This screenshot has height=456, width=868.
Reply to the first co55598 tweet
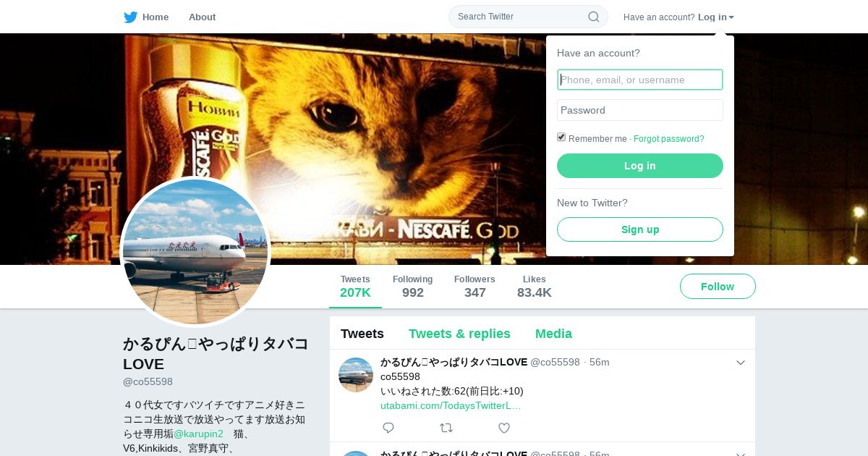pyautogui.click(x=388, y=428)
